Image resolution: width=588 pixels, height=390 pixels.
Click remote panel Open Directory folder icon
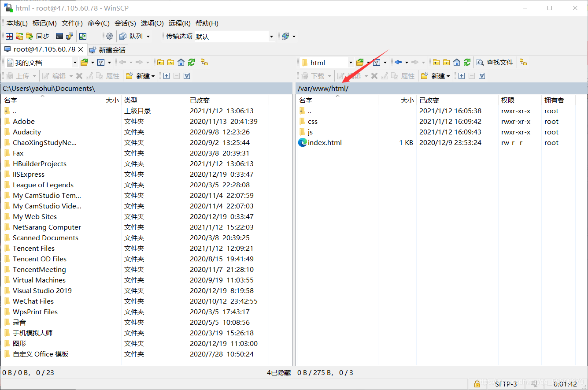(x=360, y=63)
